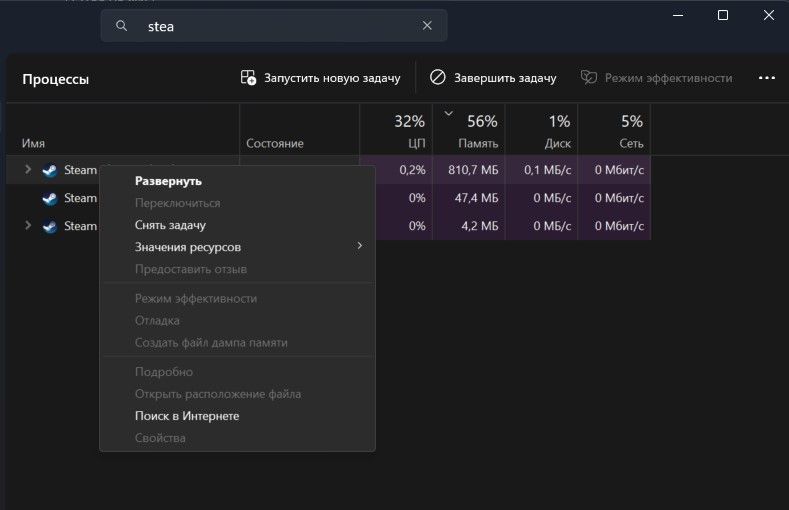Maximize the Task Manager window
Viewport: 789px width, 510px height.
click(x=723, y=15)
